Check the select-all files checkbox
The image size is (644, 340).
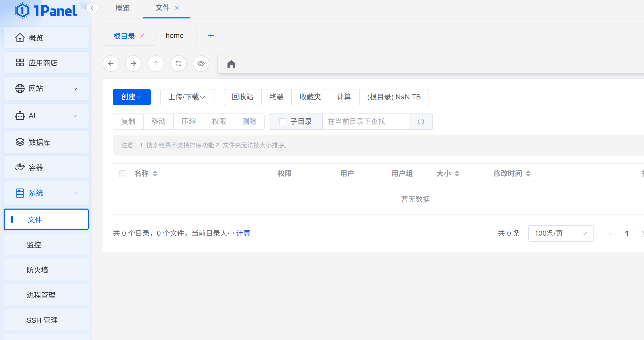click(x=123, y=174)
